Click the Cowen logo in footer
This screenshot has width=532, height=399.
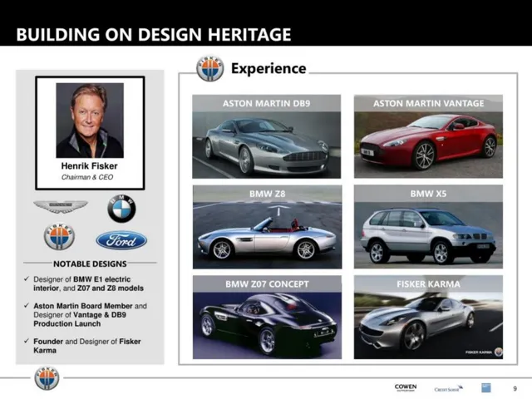(406, 387)
